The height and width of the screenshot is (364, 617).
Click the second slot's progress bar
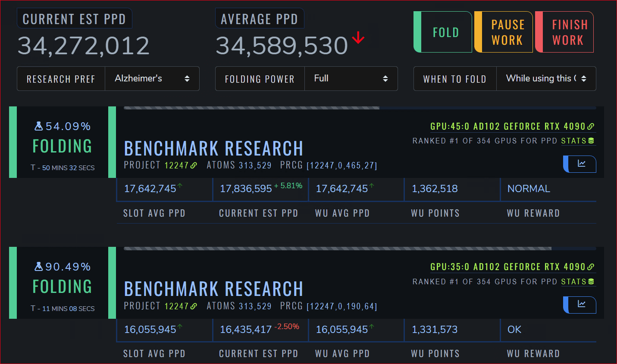click(359, 249)
